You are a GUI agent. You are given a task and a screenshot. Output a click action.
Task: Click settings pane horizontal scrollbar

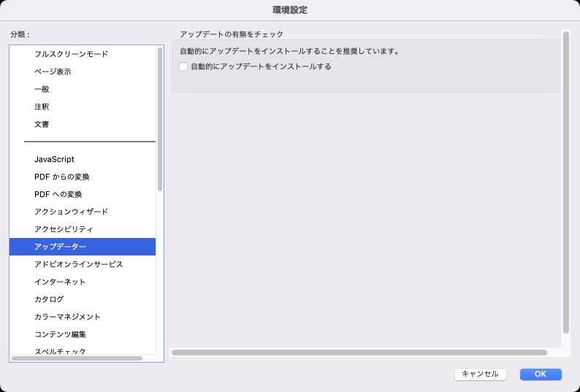359,353
